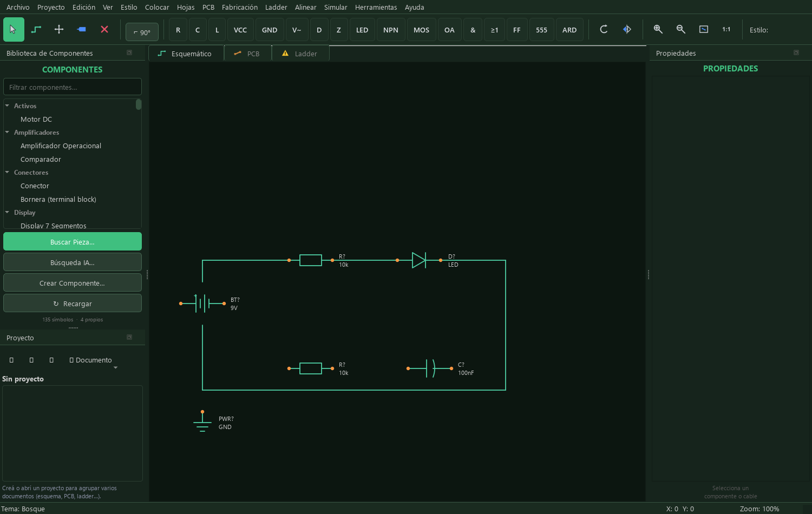
Task: Select the LED diode D? on canvas
Action: [x=419, y=260]
